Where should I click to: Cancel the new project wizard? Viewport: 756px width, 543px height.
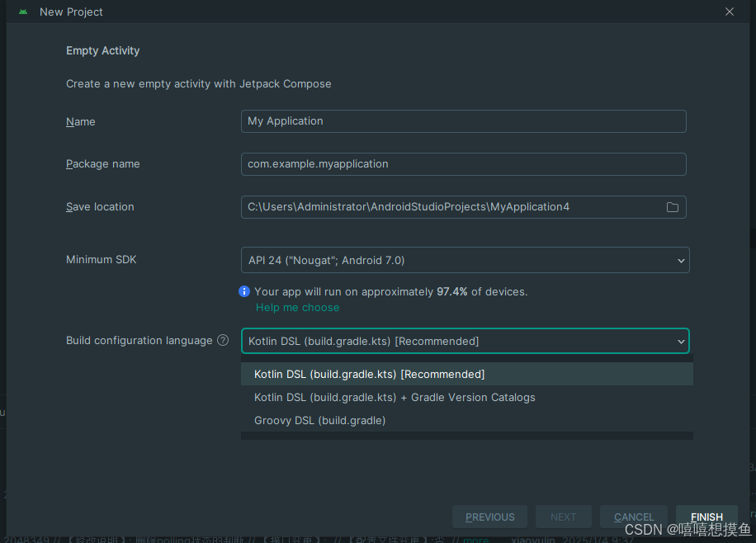(x=634, y=517)
